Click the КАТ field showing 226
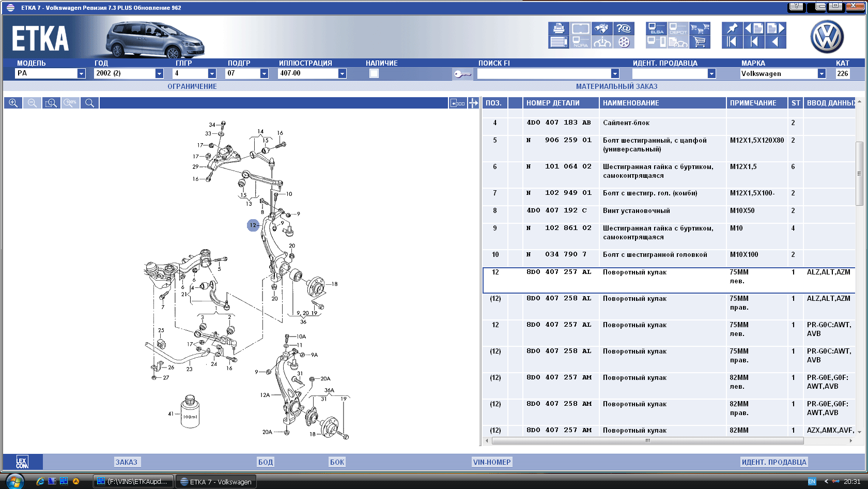Image resolution: width=868 pixels, height=489 pixels. 843,73
